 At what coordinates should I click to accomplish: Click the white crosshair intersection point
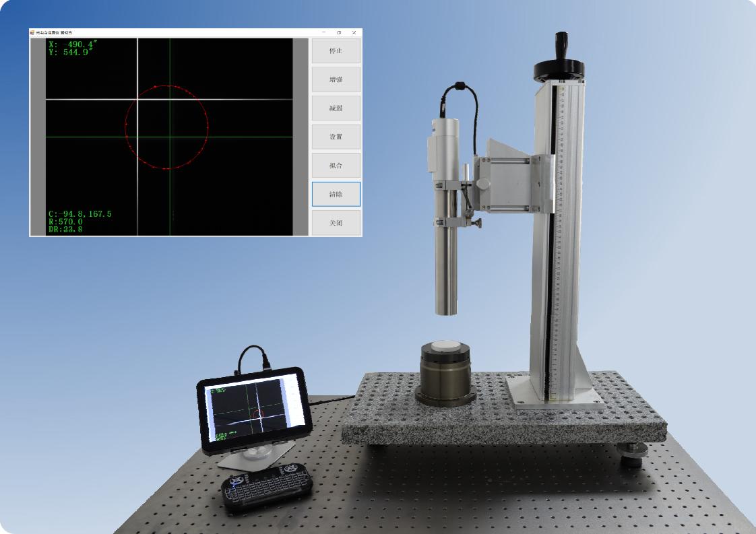[x=137, y=100]
